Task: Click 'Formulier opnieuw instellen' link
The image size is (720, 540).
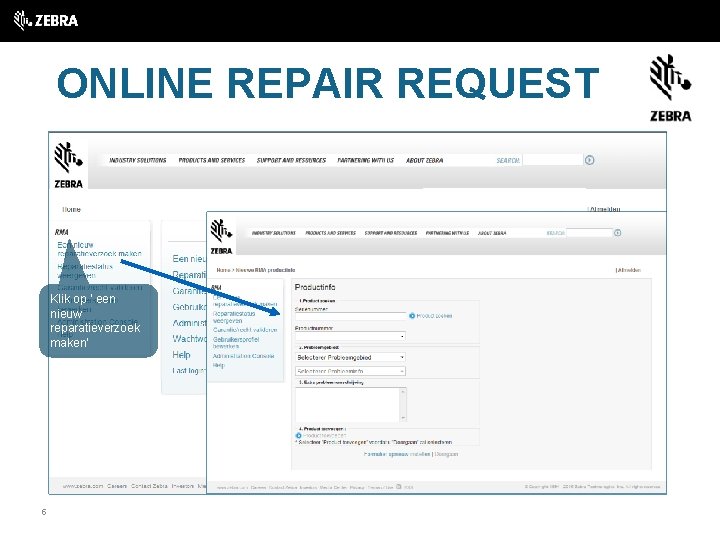Action: (x=397, y=454)
